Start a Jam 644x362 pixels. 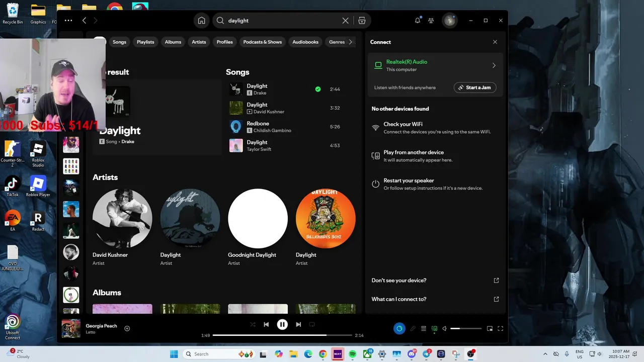coord(475,87)
